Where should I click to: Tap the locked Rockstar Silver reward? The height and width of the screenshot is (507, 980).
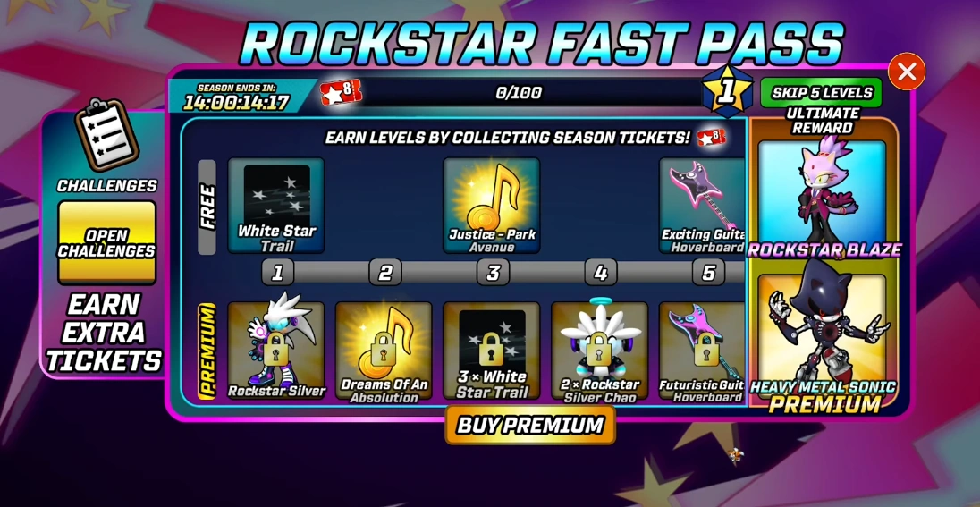tap(276, 351)
